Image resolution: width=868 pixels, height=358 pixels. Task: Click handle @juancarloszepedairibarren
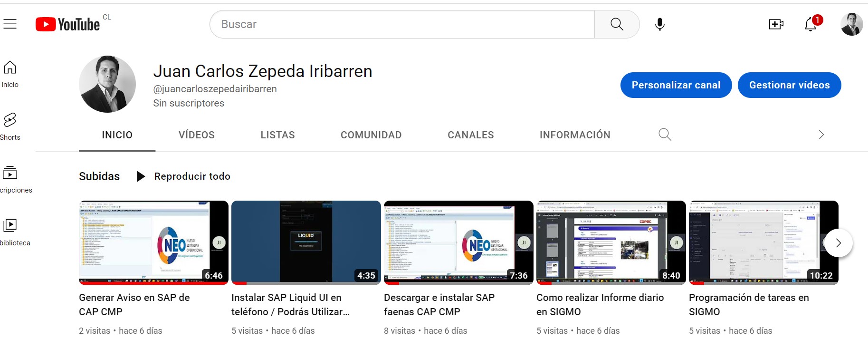[215, 89]
